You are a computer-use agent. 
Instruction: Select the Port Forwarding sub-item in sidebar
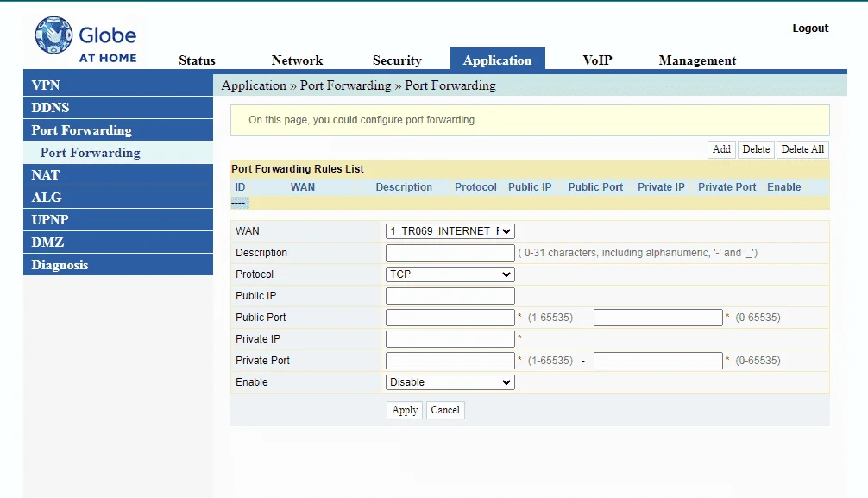pos(118,153)
